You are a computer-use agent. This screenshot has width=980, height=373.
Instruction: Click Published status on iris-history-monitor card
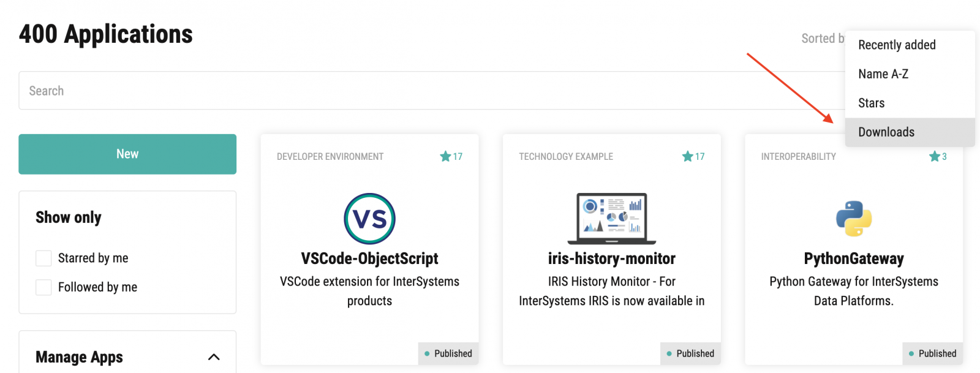(690, 353)
